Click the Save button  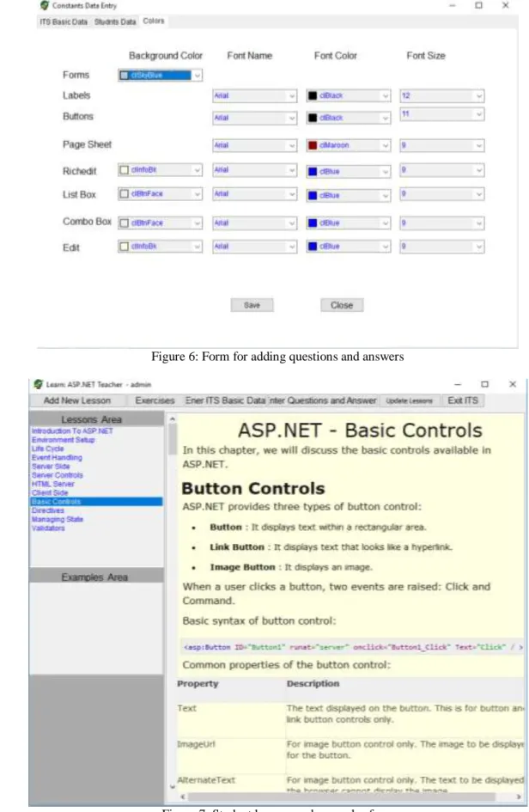pos(252,305)
